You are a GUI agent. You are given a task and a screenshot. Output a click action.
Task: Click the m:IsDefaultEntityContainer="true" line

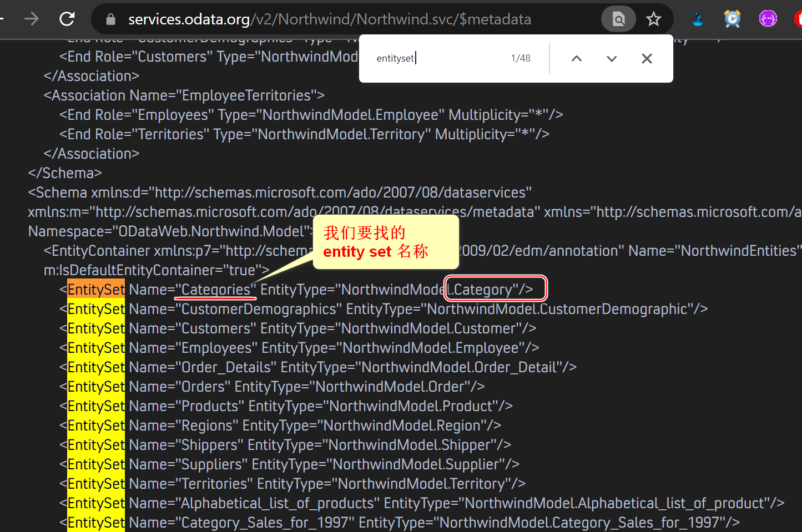coord(157,270)
